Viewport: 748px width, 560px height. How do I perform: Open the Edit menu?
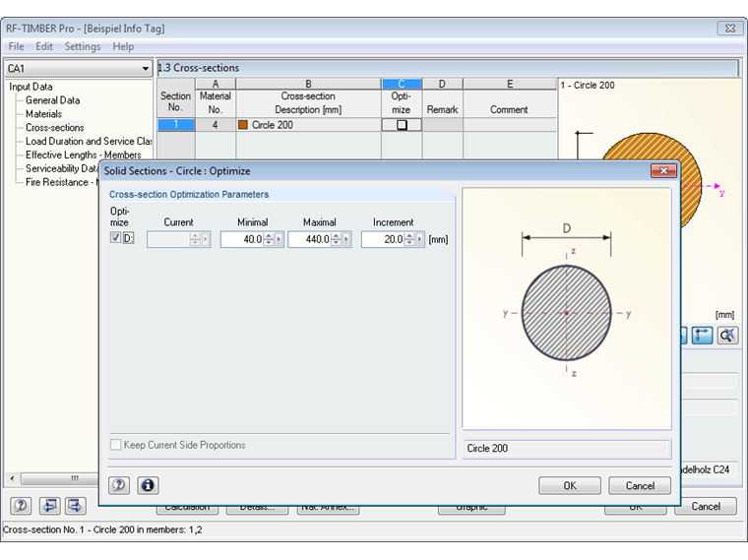[x=44, y=46]
